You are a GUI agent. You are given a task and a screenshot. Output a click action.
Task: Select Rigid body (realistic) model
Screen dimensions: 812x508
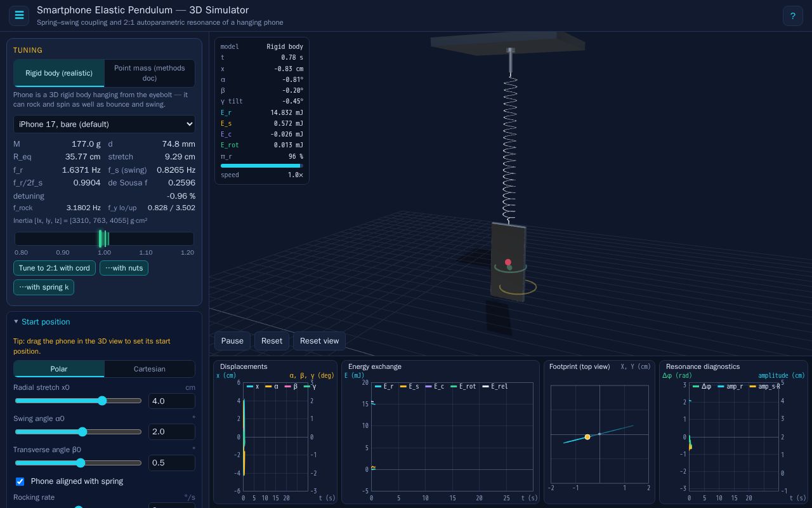click(59, 73)
